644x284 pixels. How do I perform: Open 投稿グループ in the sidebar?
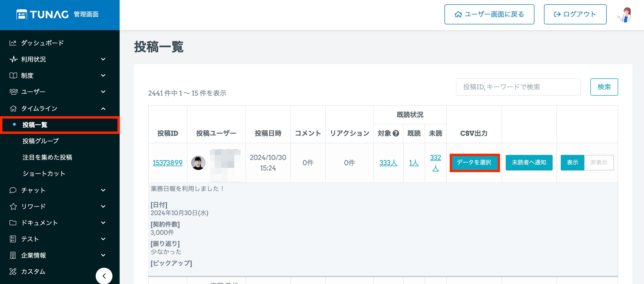click(x=40, y=141)
